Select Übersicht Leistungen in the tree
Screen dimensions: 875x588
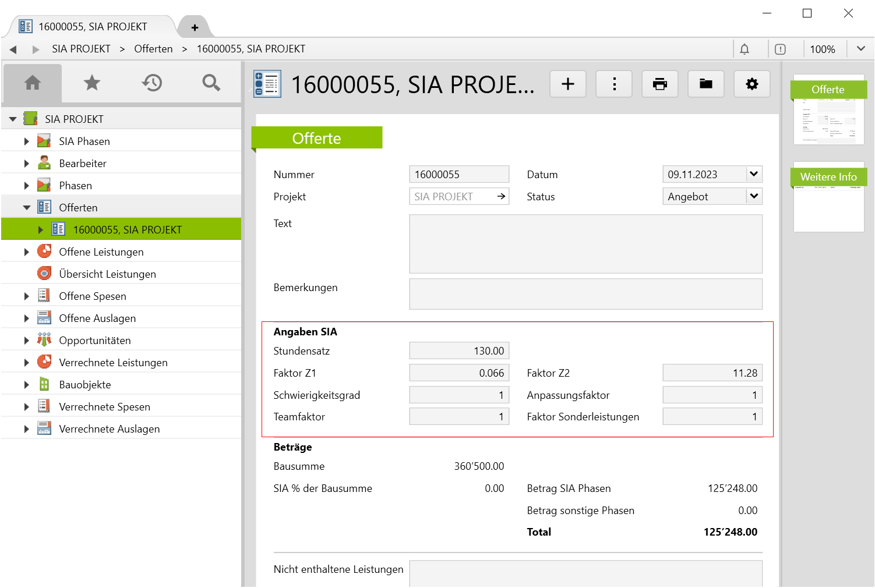[x=107, y=274]
